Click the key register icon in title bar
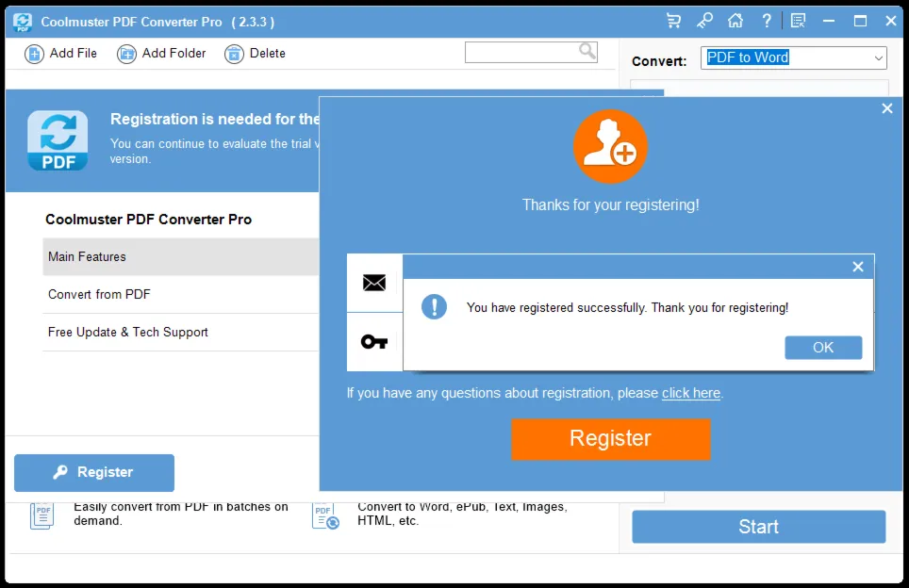The image size is (909, 588). pos(704,22)
